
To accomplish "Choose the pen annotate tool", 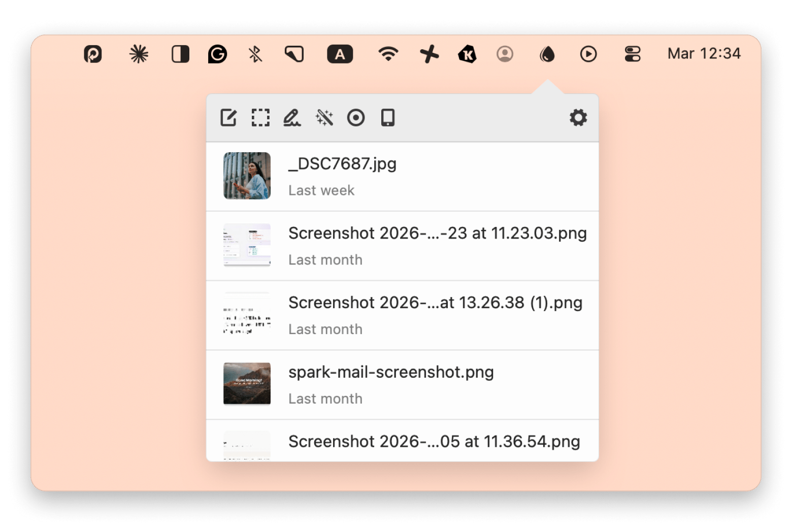I will pos(292,118).
